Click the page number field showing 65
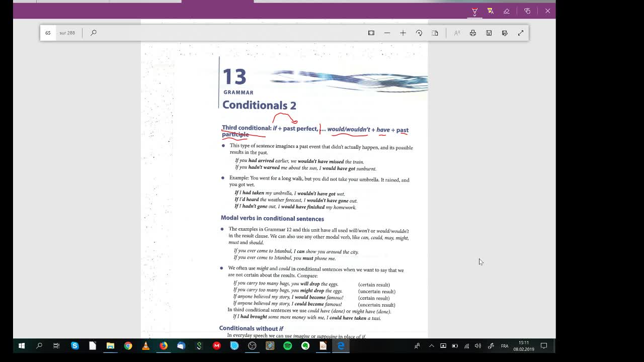This screenshot has width=644, height=362. coord(48,33)
